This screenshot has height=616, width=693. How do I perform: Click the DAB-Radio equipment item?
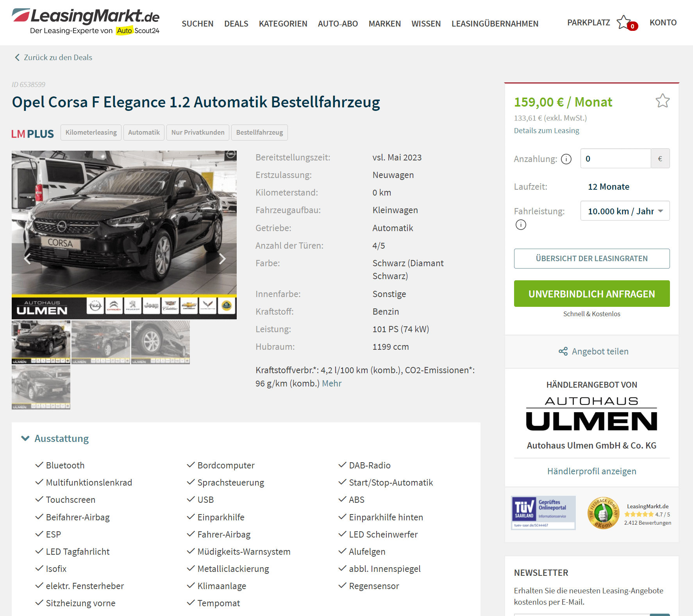pyautogui.click(x=370, y=465)
